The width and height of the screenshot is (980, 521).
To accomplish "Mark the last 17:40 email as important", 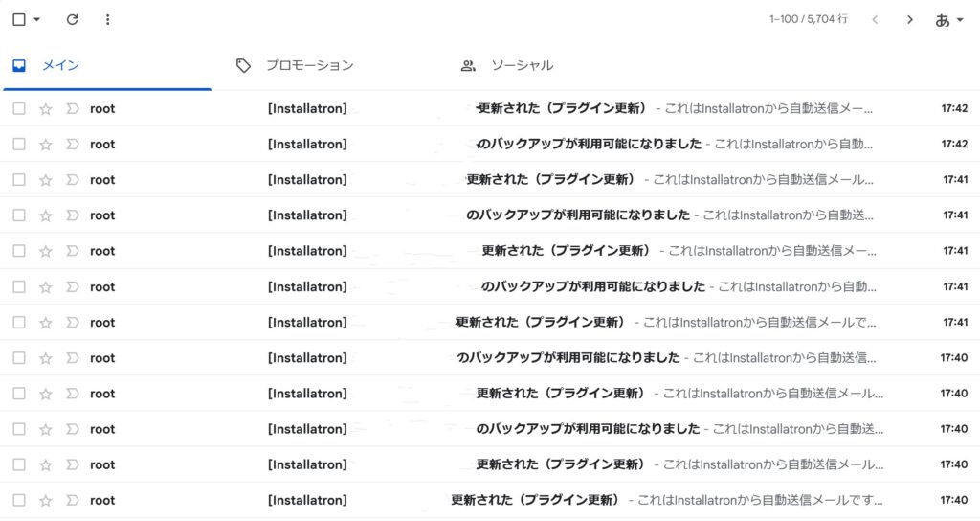I will pyautogui.click(x=72, y=500).
